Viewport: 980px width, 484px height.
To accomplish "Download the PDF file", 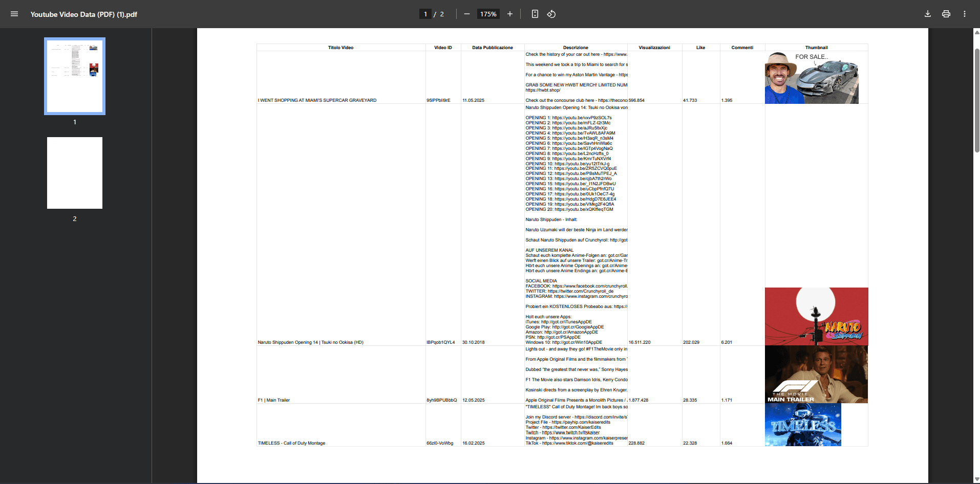I will click(x=928, y=14).
